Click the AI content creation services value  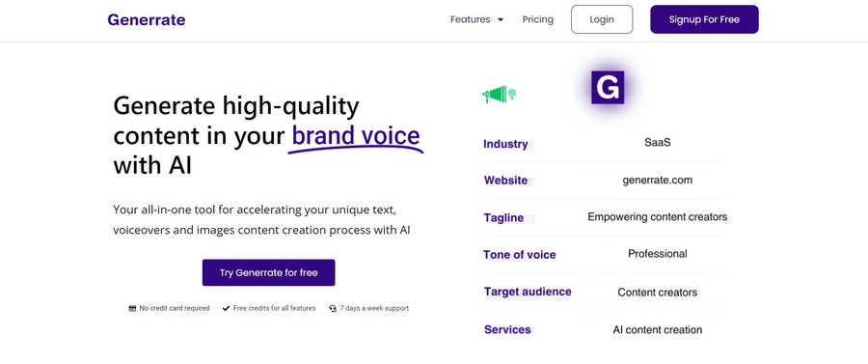click(x=657, y=329)
